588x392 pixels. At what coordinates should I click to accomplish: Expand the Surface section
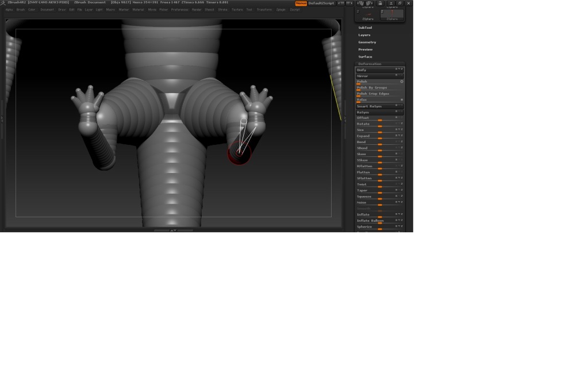365,57
